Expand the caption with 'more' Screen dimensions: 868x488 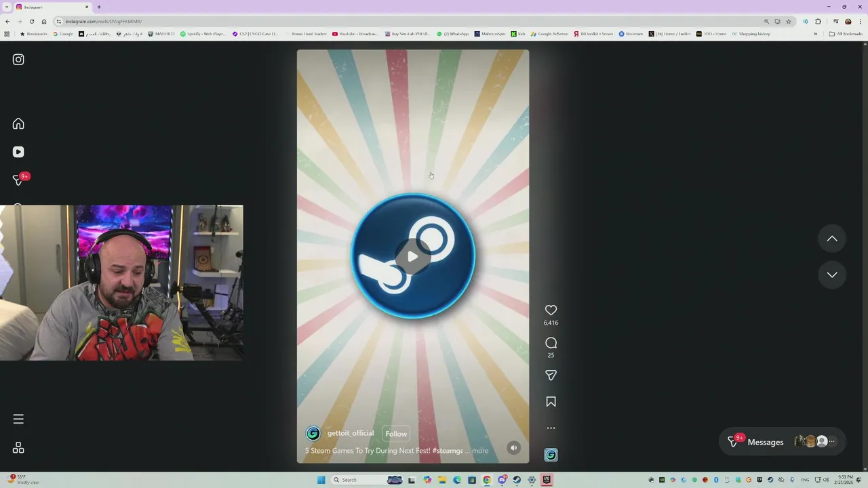pyautogui.click(x=480, y=451)
